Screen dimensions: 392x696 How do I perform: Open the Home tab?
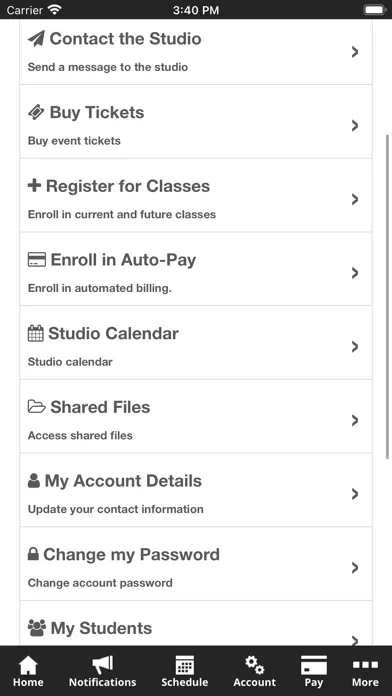pos(28,671)
